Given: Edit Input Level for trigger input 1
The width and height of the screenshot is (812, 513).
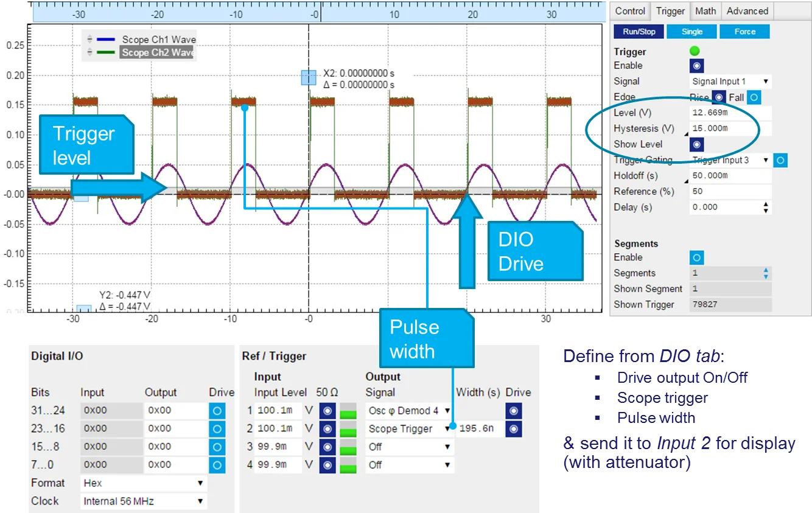Looking at the screenshot, I should (278, 411).
